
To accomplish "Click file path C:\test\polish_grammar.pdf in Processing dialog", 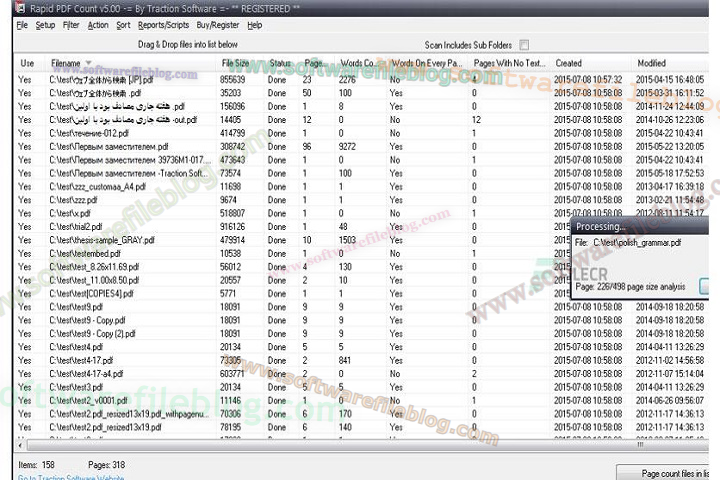I will coord(637,243).
